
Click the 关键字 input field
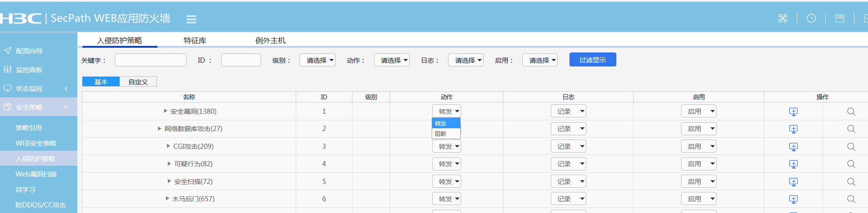tap(150, 60)
